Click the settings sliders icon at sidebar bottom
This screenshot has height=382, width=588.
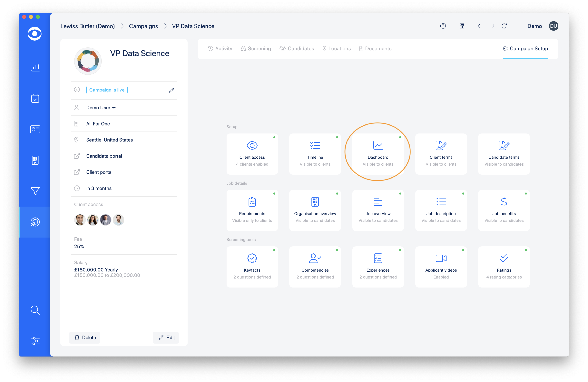pos(35,341)
